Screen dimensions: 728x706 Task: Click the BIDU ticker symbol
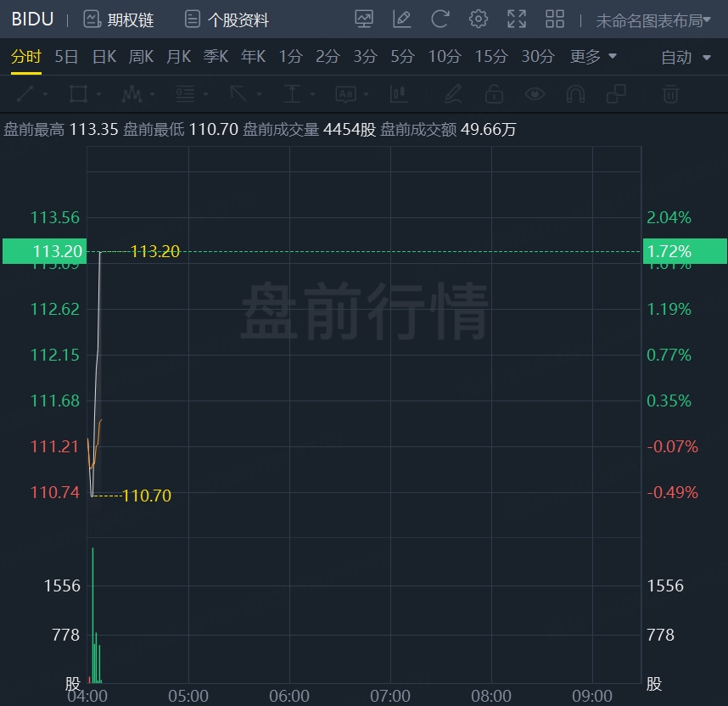32,20
